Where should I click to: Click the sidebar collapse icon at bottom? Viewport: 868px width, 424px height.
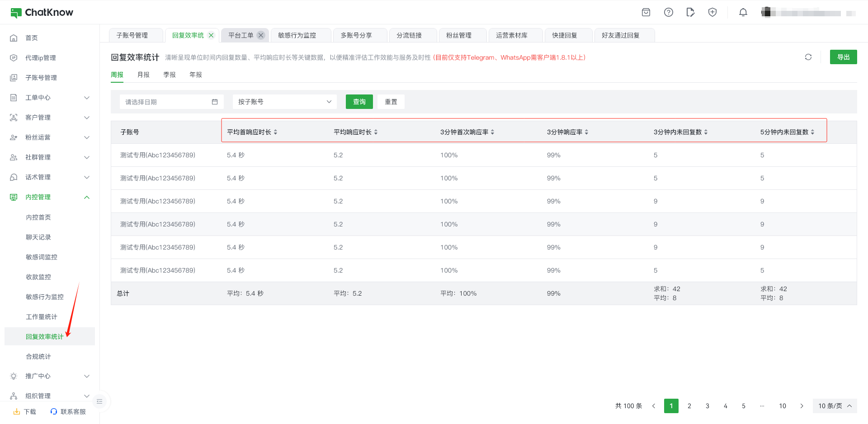pos(99,401)
